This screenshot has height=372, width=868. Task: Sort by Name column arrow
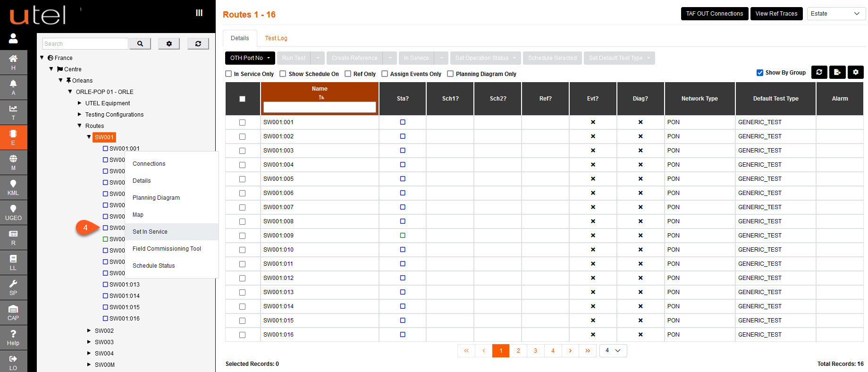(x=321, y=97)
